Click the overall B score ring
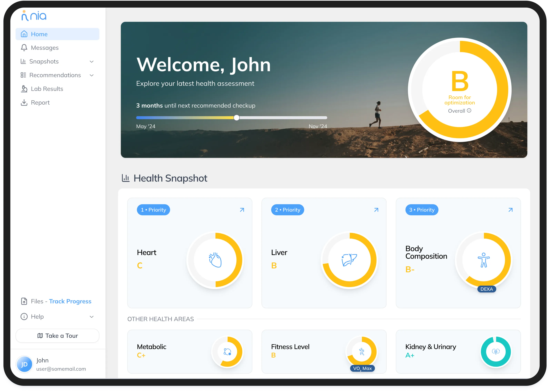550x392 pixels. [x=460, y=90]
